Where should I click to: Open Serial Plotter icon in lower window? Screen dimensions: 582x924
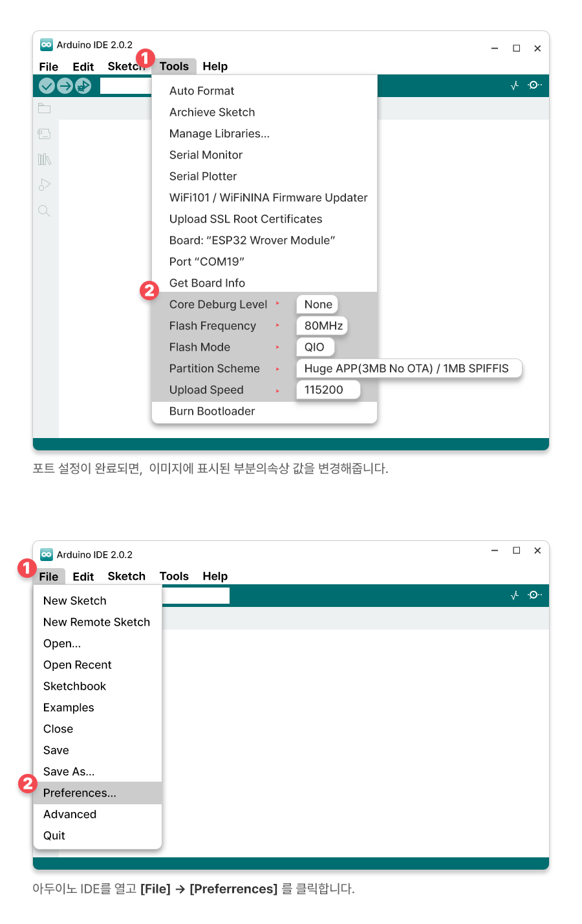[515, 595]
